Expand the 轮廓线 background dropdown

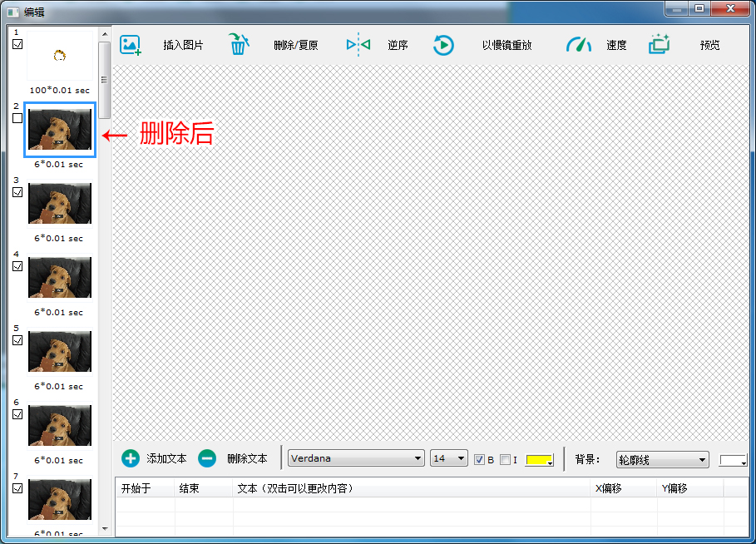point(662,459)
